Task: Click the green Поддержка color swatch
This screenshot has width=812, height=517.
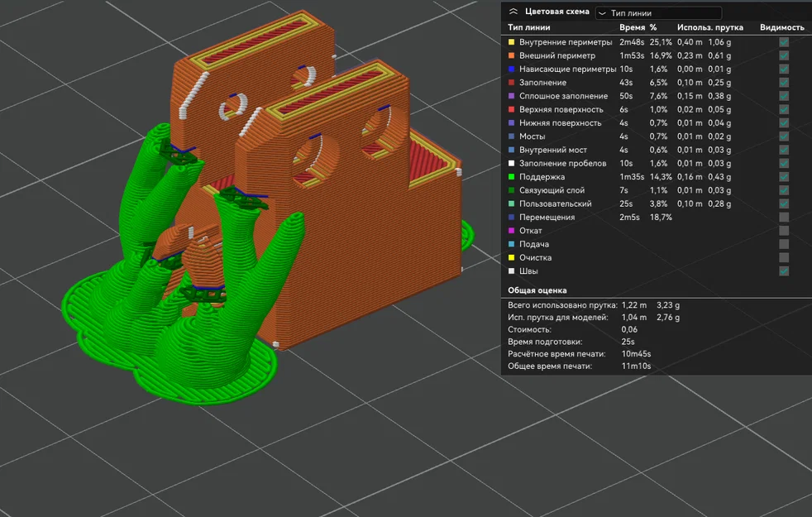Action: click(512, 177)
